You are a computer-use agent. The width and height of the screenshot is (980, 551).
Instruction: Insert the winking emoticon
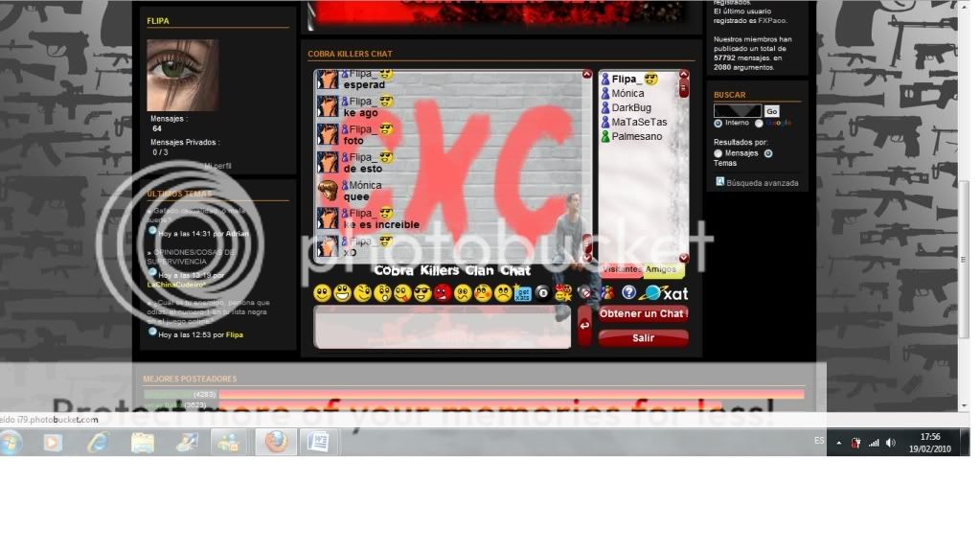click(x=362, y=293)
